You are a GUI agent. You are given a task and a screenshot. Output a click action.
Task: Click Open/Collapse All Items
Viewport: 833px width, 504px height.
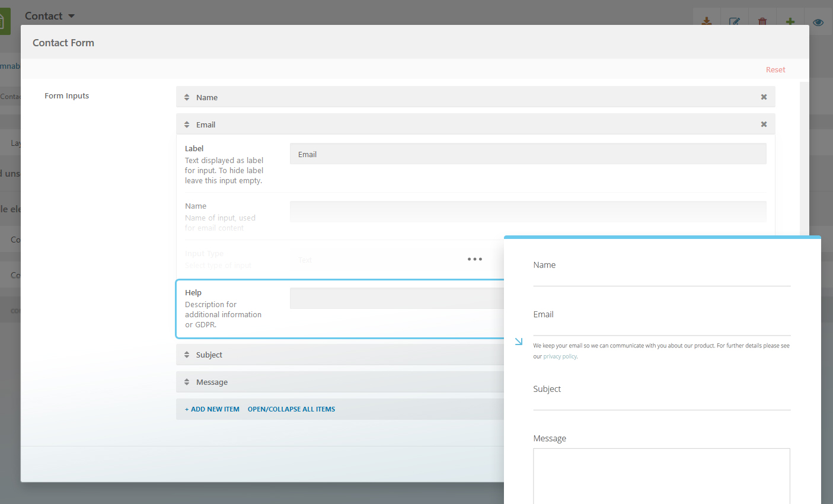291,409
